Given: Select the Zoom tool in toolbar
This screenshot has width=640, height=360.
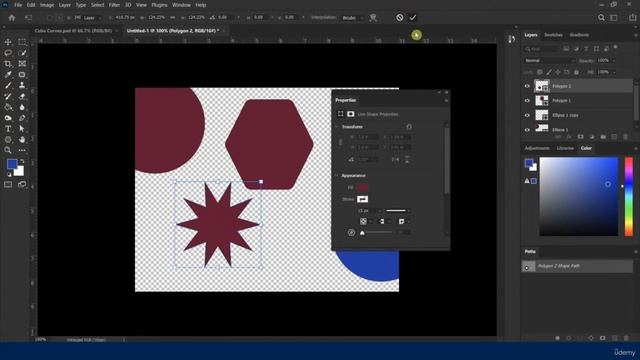Looking at the screenshot, I should (x=8, y=150).
